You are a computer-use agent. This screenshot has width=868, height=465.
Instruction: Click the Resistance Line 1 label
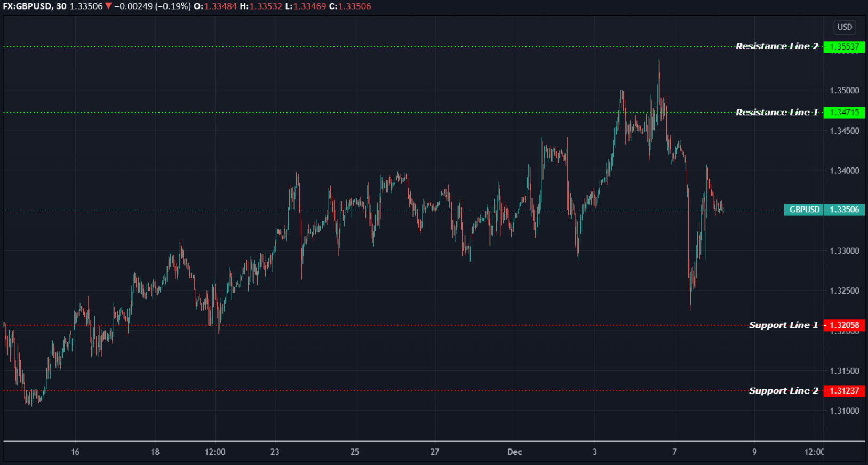coord(777,113)
